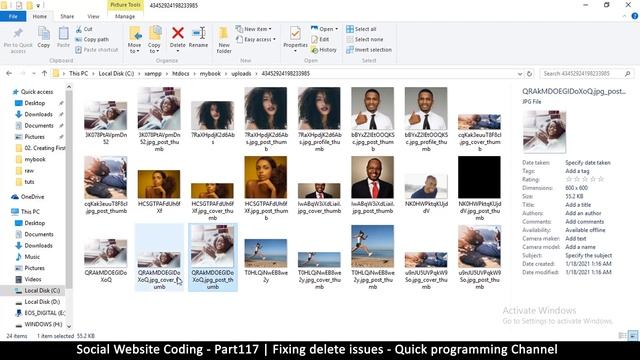Click htdocs in the address bar
The width and height of the screenshot is (640, 360).
point(181,73)
